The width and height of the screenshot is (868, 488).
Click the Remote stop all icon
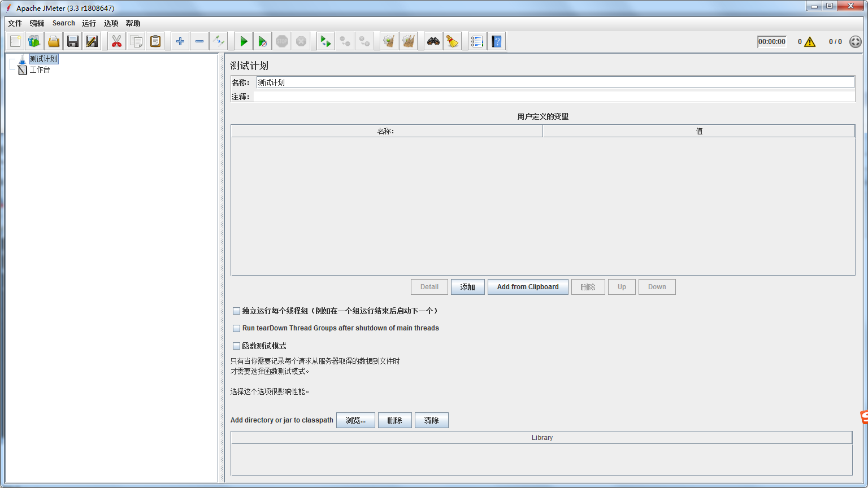[345, 41]
